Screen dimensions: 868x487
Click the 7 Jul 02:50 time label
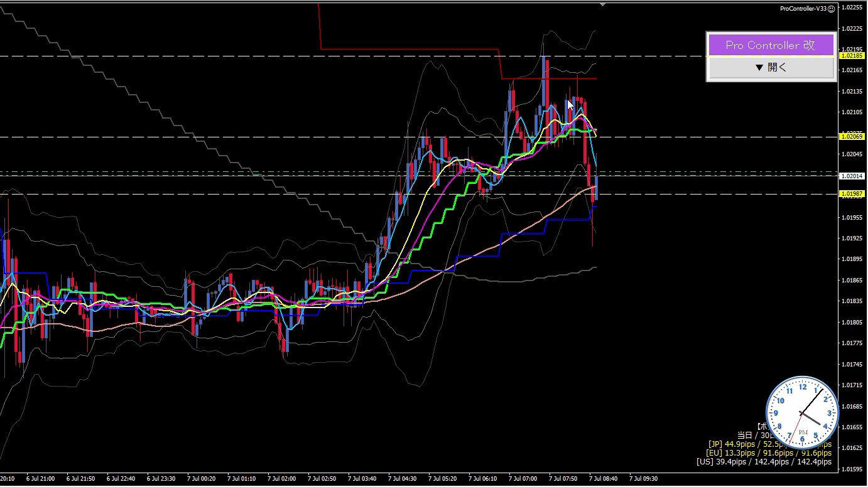(x=322, y=479)
